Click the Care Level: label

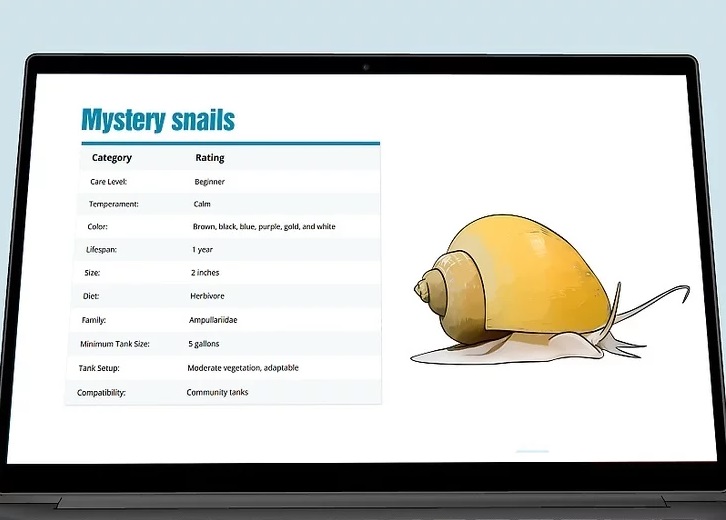(108, 182)
